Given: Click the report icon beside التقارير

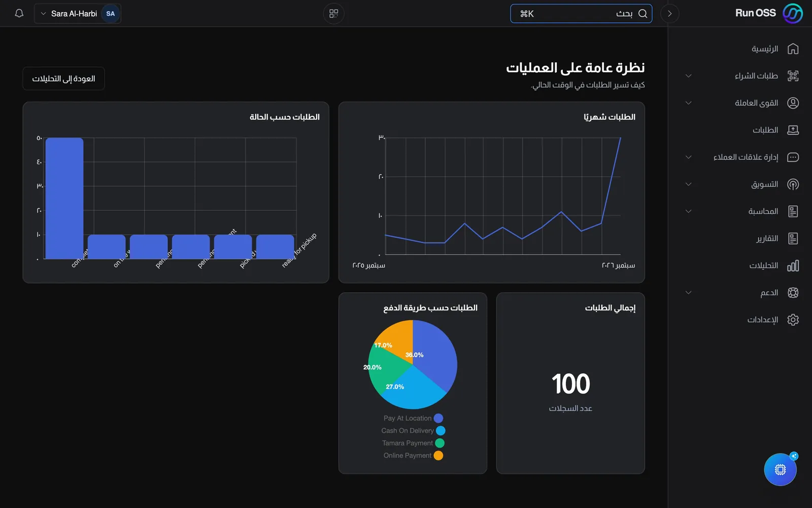Looking at the screenshot, I should [x=793, y=238].
